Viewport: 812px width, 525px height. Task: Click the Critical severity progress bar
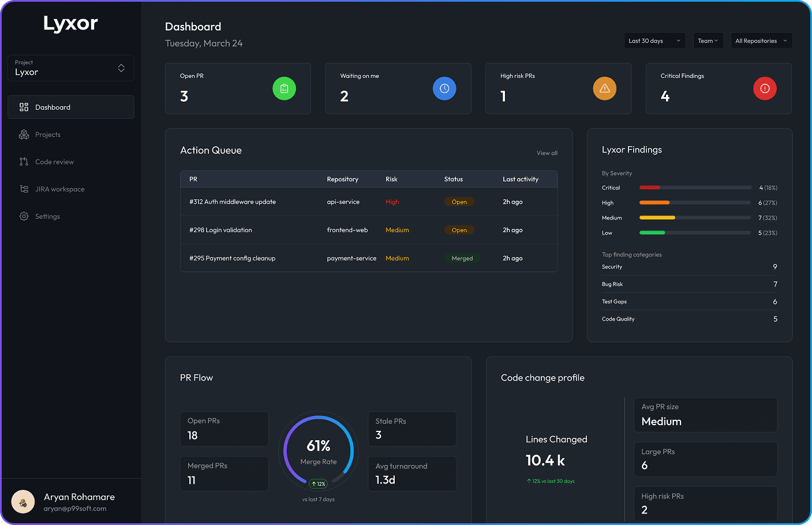(x=695, y=188)
